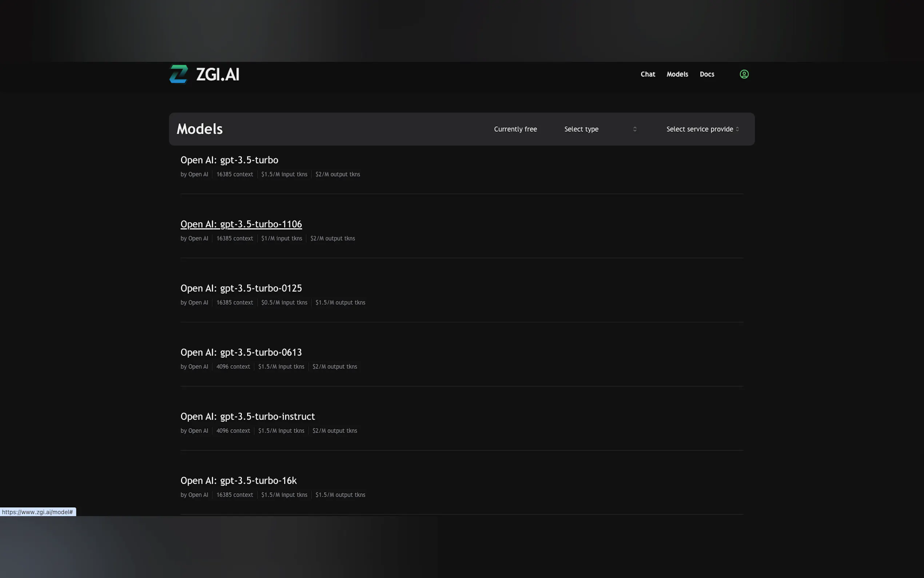Open the Docs nav item

click(707, 74)
